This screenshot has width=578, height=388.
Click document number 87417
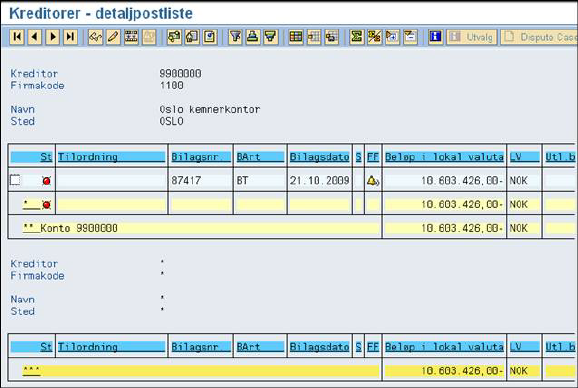[x=186, y=181]
